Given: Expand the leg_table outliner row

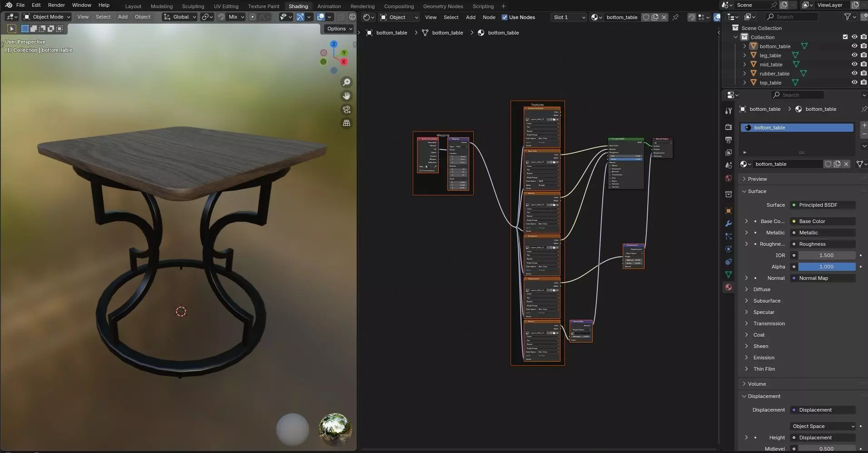Looking at the screenshot, I should click(744, 55).
